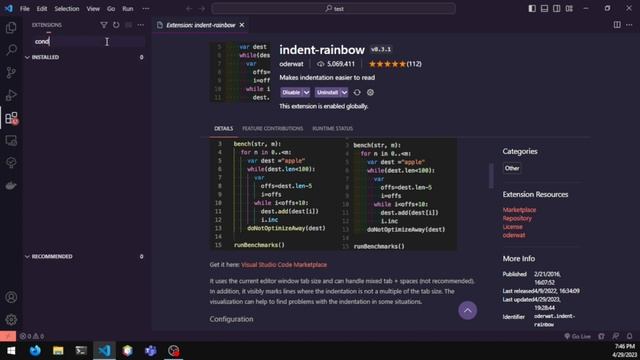Viewport: 640px width, 360px height.
Task: Open notifications bell in status bar
Action: (x=629, y=336)
